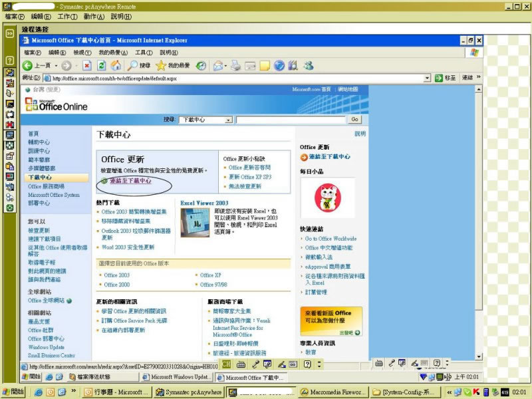The image size is (532, 399).
Task: Refresh the page in Internet Explorer
Action: 102,65
